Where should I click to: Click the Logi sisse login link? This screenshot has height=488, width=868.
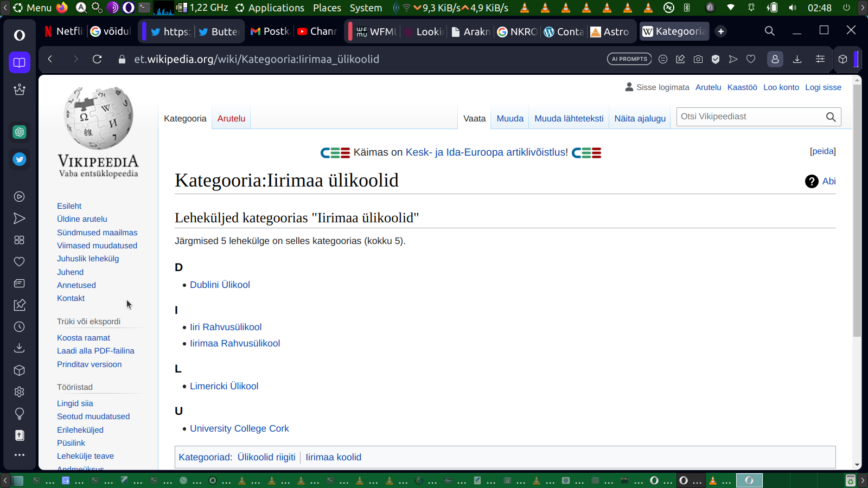coord(823,87)
